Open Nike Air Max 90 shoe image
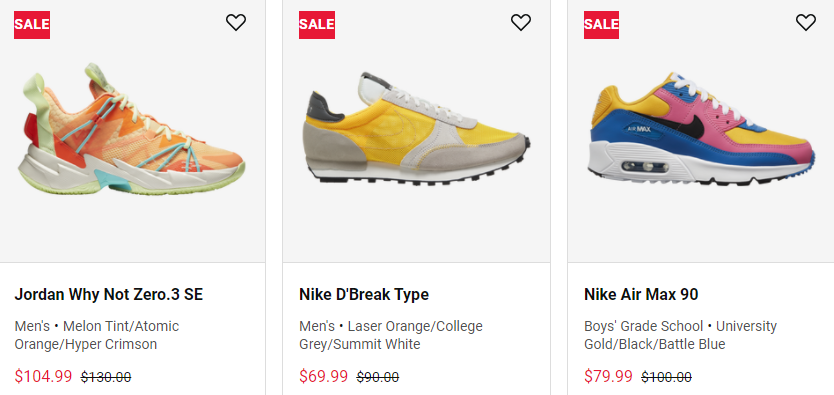The height and width of the screenshot is (395, 834). point(701,129)
